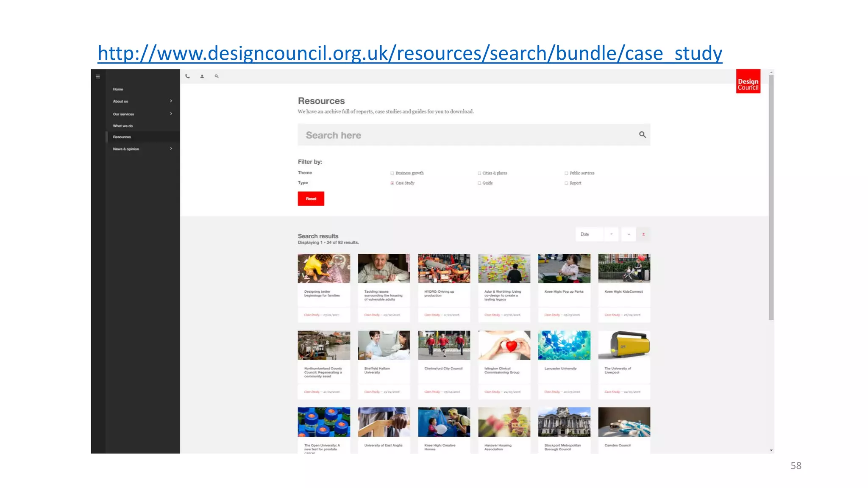Open What we do menu item
The width and height of the screenshot is (868, 488).
pos(122,126)
